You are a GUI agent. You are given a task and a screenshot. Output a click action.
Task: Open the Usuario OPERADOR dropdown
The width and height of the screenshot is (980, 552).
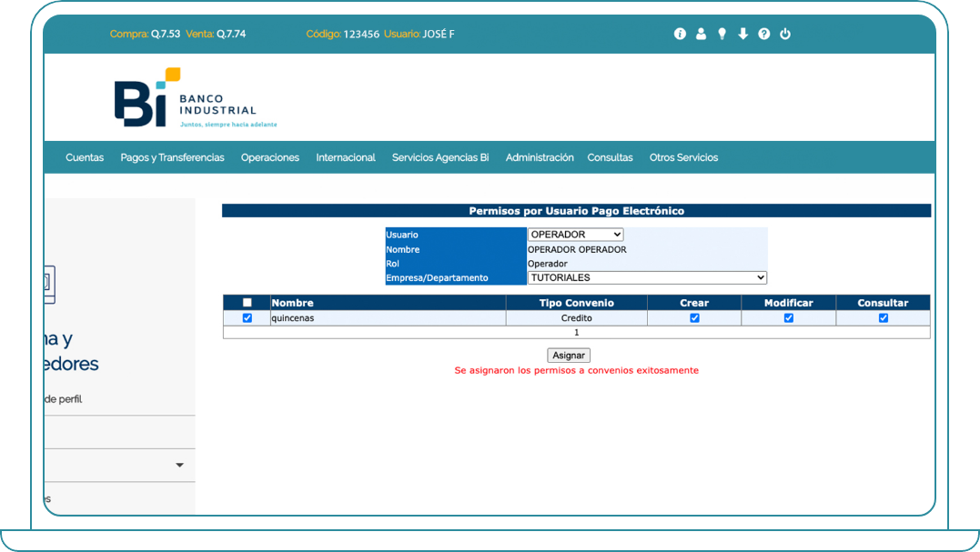pyautogui.click(x=576, y=234)
